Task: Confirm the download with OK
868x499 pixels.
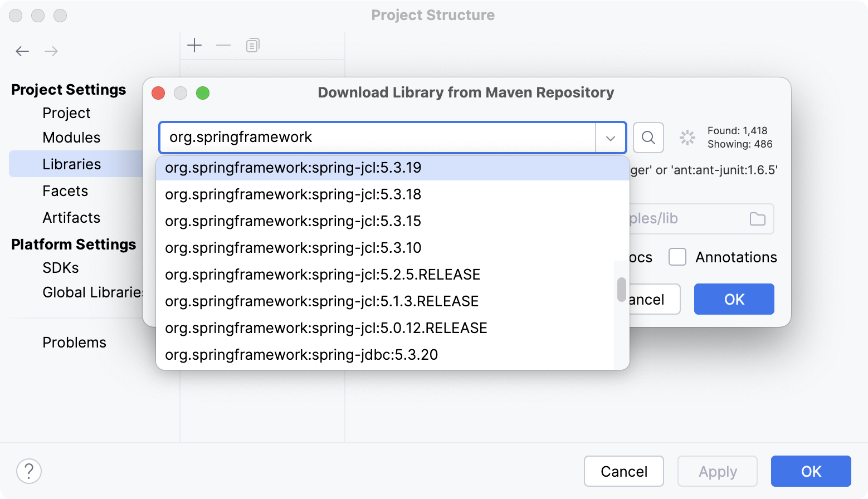Action: [x=734, y=299]
